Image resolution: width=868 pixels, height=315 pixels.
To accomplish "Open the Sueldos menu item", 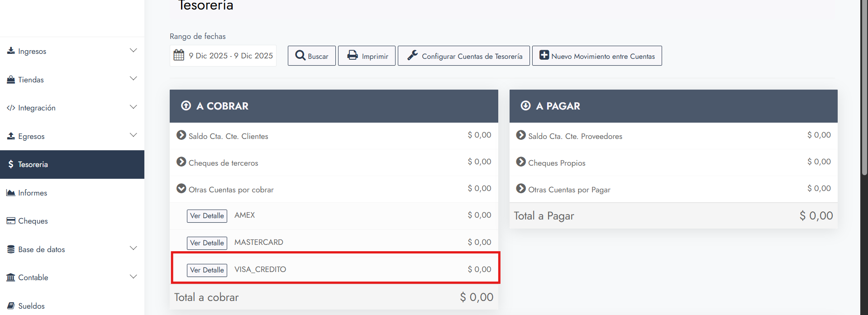I will (31, 306).
